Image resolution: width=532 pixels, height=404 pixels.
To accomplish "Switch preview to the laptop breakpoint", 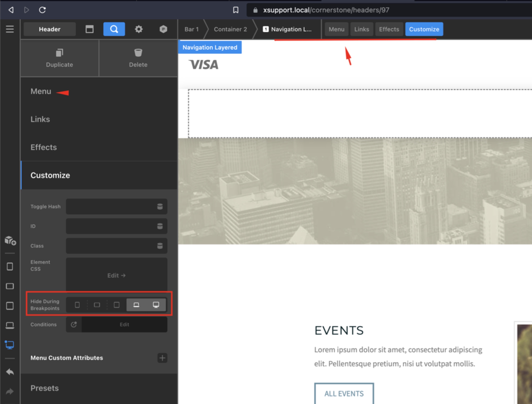I will coord(10,325).
